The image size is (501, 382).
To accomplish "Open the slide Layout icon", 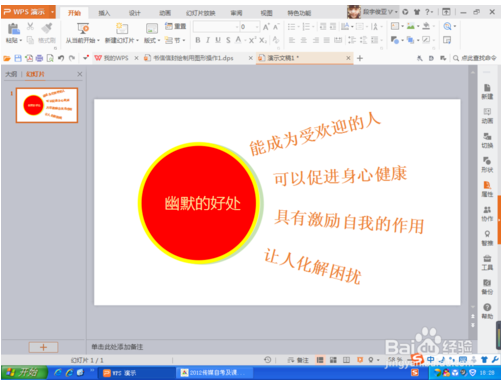I will [x=152, y=29].
